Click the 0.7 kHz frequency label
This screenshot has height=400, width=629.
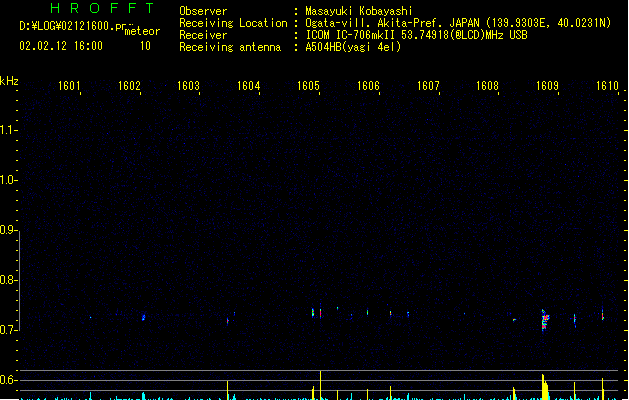pos(8,330)
